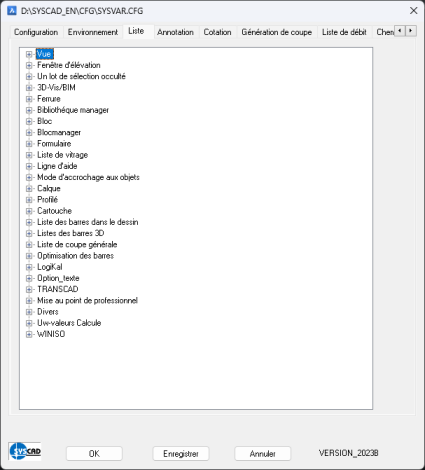
Task: Expand the Vue tree node
Action: coord(29,54)
